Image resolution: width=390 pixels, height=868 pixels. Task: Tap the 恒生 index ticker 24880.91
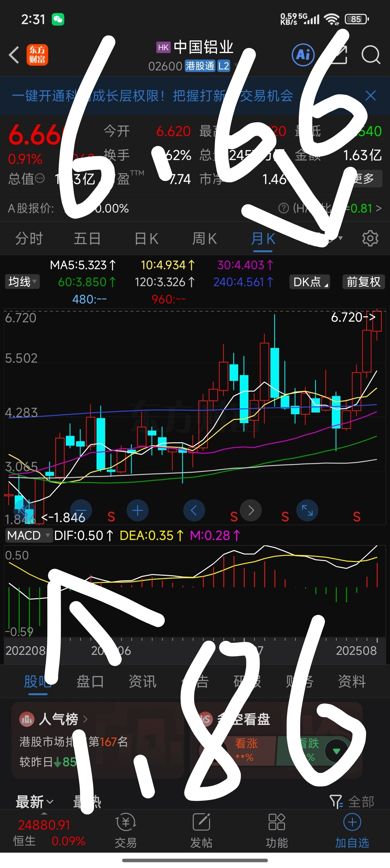(x=44, y=825)
